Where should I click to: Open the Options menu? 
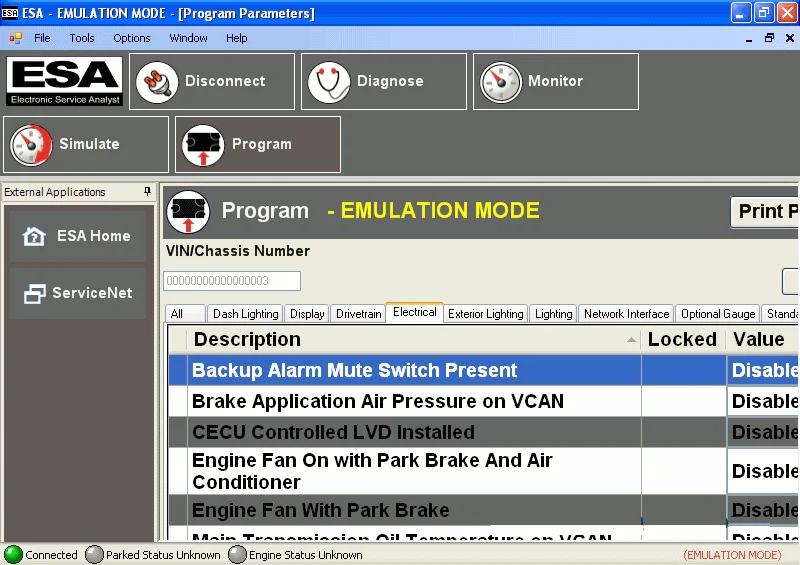pos(132,38)
